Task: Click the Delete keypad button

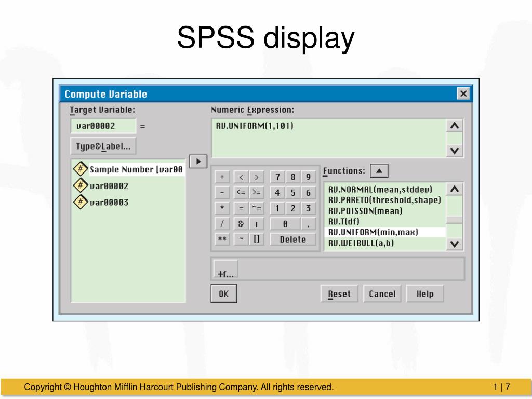Action: 293,239
